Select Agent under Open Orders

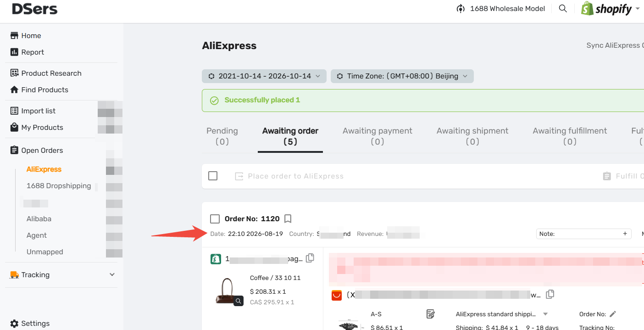37,235
